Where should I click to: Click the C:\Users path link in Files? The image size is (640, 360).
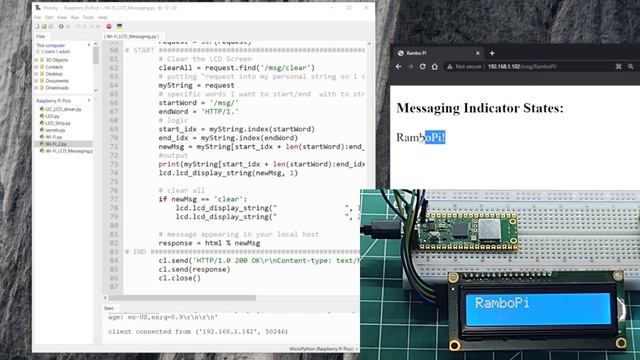pos(53,52)
